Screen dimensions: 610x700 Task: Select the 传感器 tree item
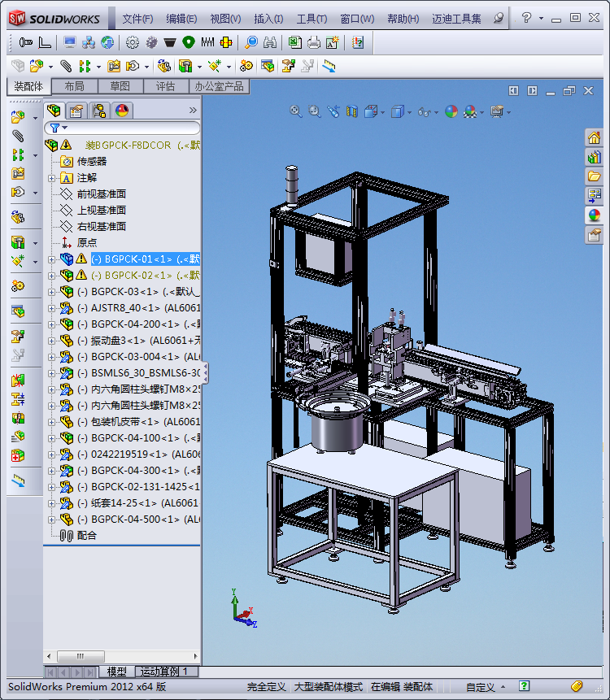92,161
